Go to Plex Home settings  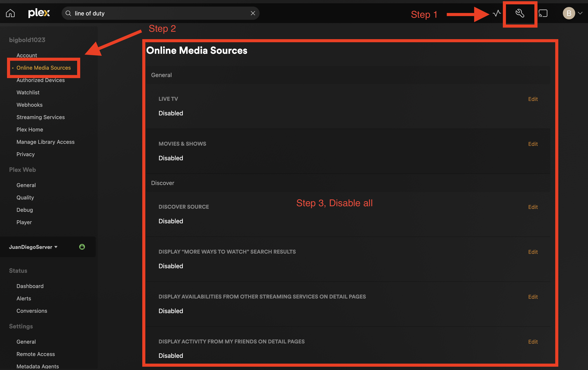(30, 130)
